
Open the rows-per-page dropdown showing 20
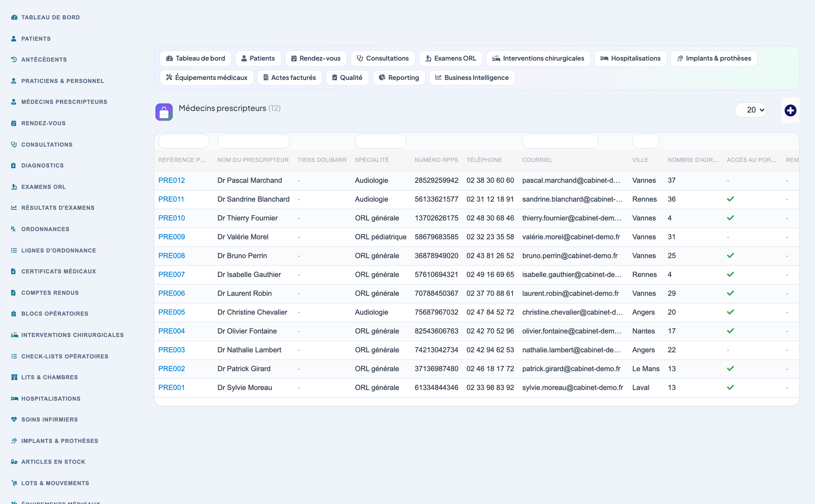coord(751,110)
